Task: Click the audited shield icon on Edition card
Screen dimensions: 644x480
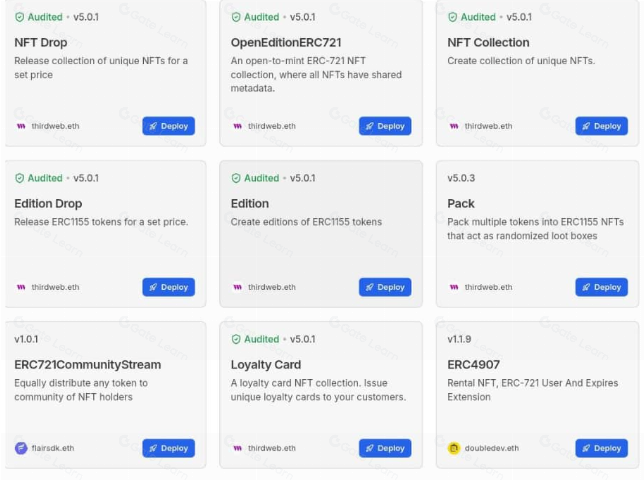Action: (236, 178)
